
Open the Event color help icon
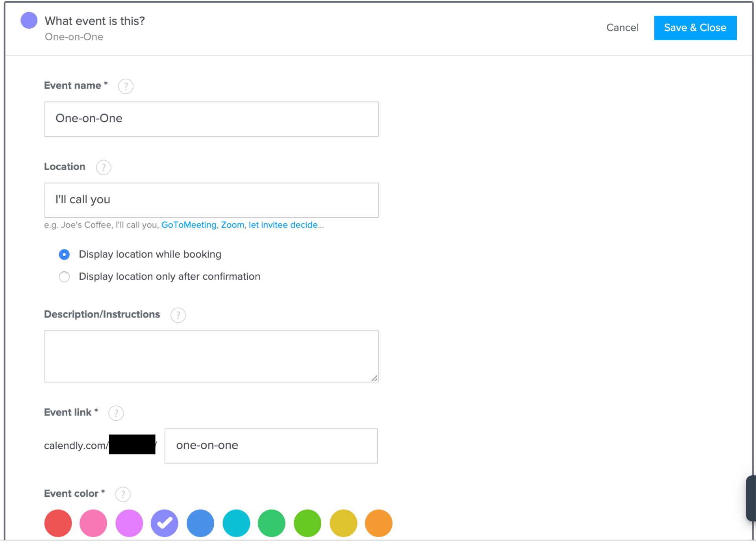pos(122,494)
